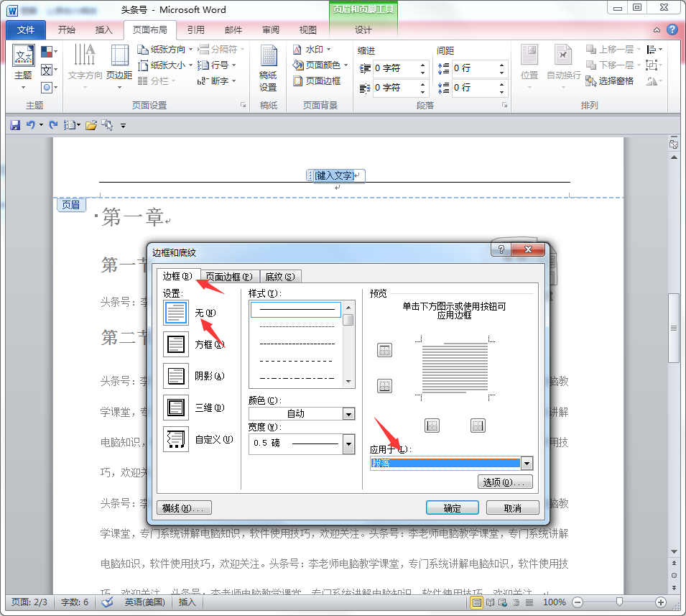Click the document vertical scrollbar thumb

[x=674, y=328]
